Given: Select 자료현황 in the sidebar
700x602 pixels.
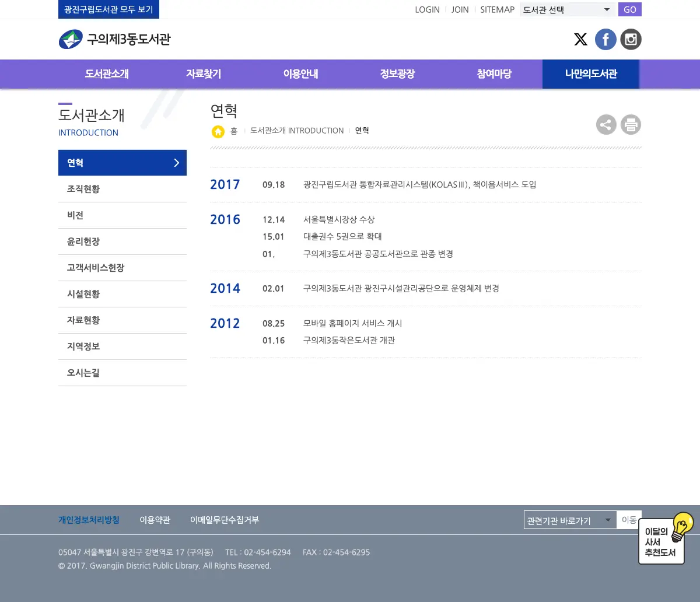Looking at the screenshot, I should [x=123, y=320].
